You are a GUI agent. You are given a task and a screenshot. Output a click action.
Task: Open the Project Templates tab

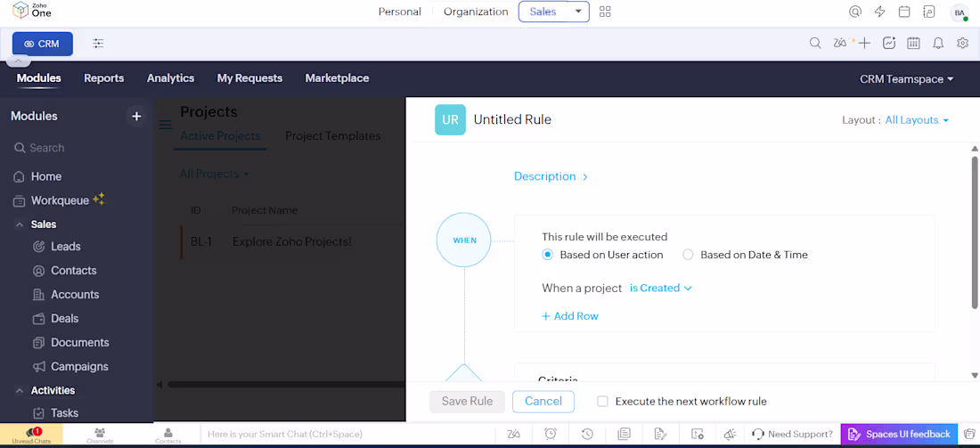pyautogui.click(x=332, y=135)
